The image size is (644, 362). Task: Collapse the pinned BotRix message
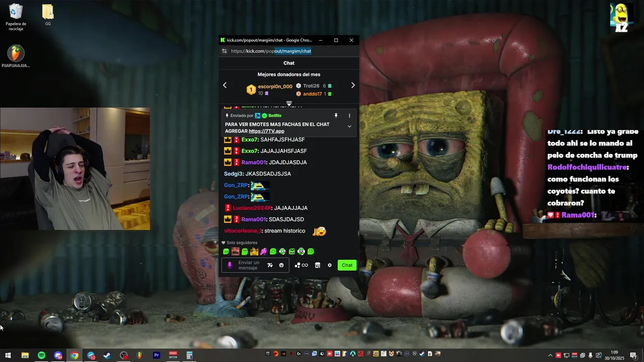pyautogui.click(x=349, y=127)
